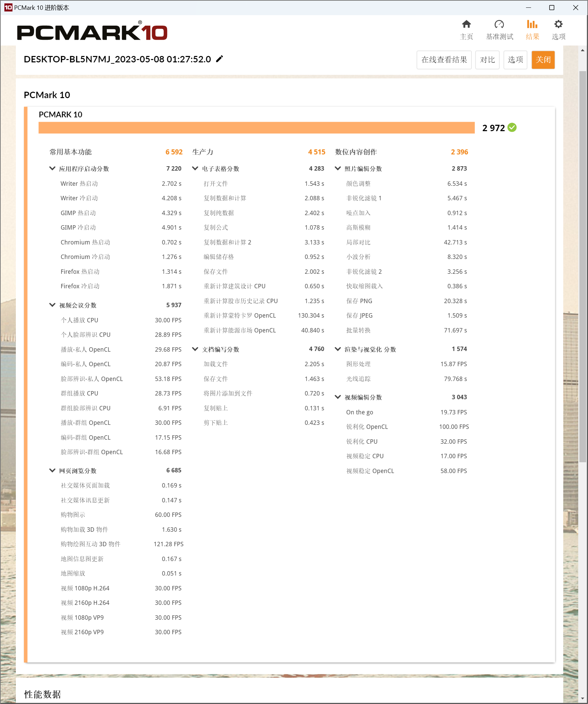Collapse the 视频编辑分数 section
Viewport: 588px width, 704px height.
[338, 397]
